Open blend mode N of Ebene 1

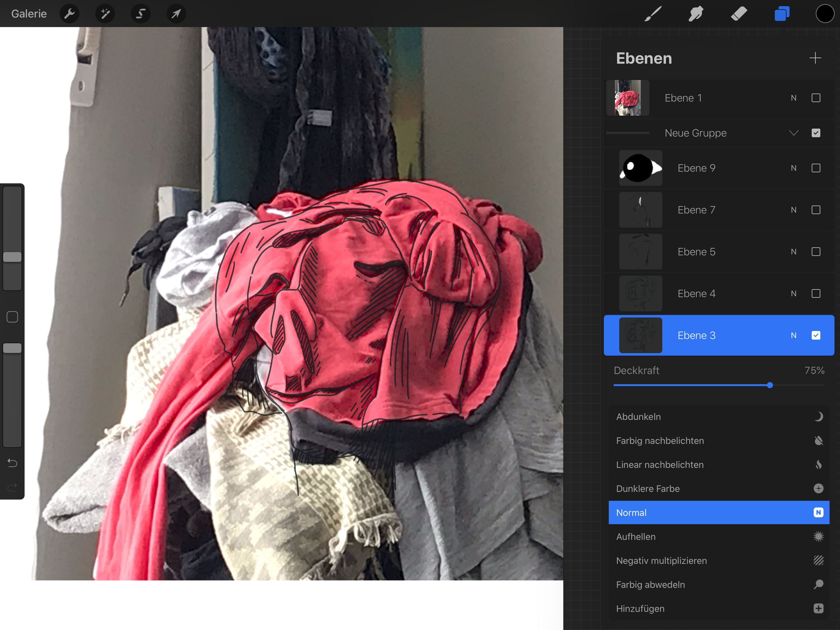tap(794, 98)
